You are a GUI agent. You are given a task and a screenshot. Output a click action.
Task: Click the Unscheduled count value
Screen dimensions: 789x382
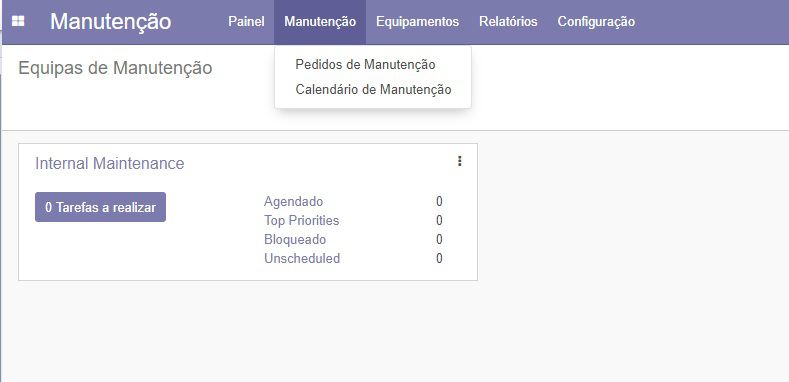point(439,258)
